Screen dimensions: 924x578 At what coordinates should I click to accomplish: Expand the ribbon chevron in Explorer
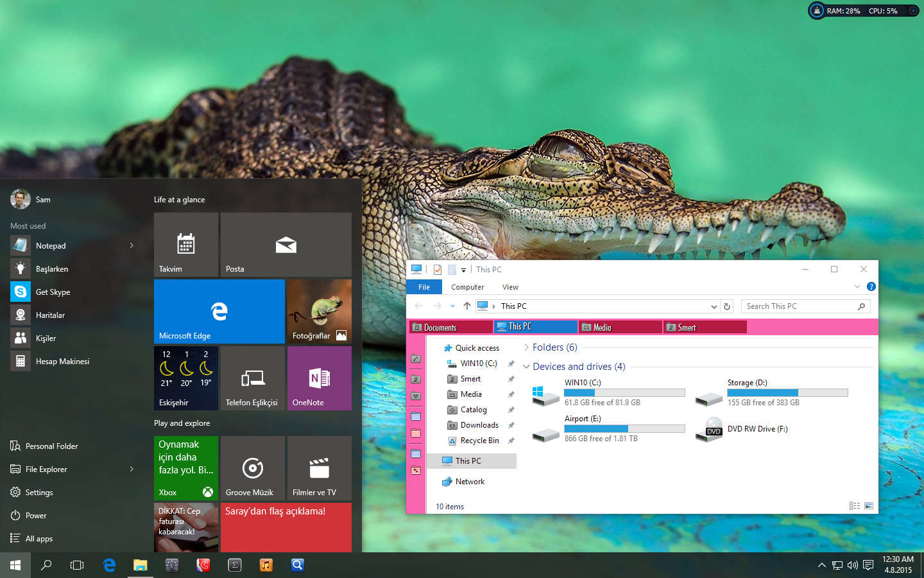[x=857, y=286]
